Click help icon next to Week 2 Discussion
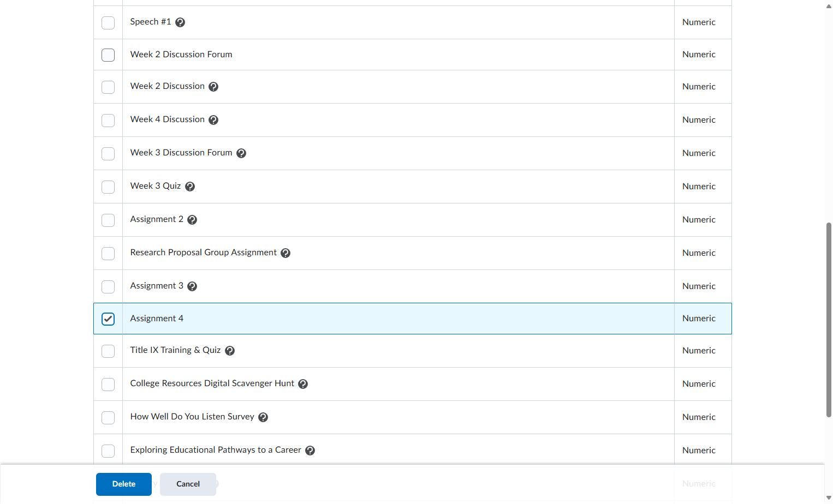This screenshot has height=504, width=833. pyautogui.click(x=213, y=87)
